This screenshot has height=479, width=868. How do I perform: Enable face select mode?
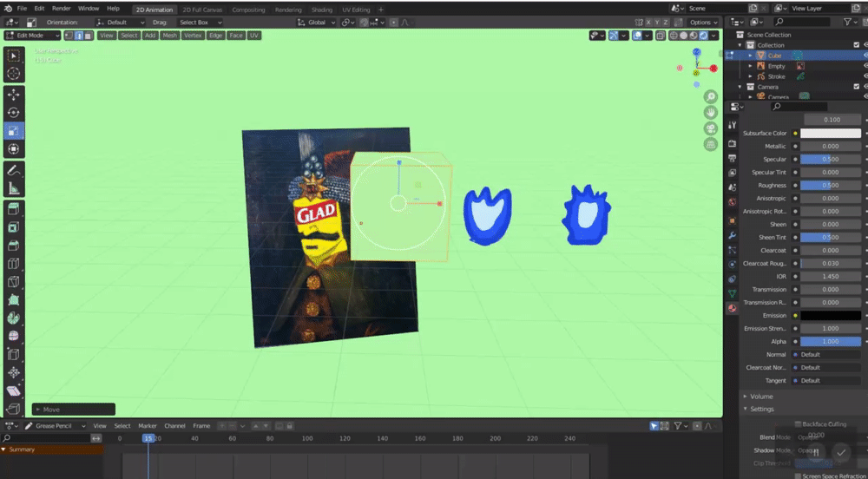pos(88,36)
